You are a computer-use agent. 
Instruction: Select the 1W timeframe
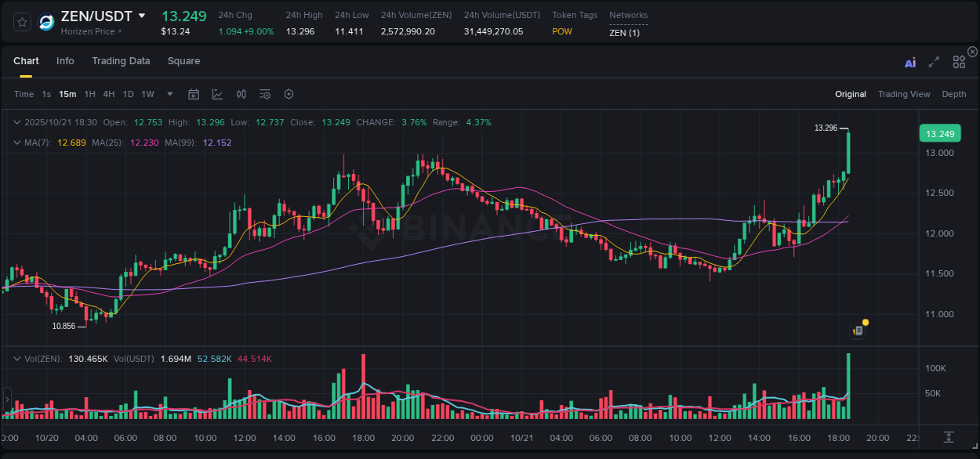pyautogui.click(x=147, y=93)
